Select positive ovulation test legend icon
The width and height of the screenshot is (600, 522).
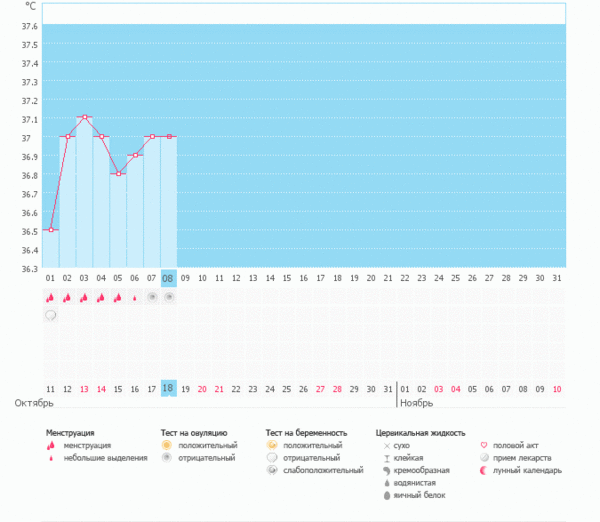point(167,446)
